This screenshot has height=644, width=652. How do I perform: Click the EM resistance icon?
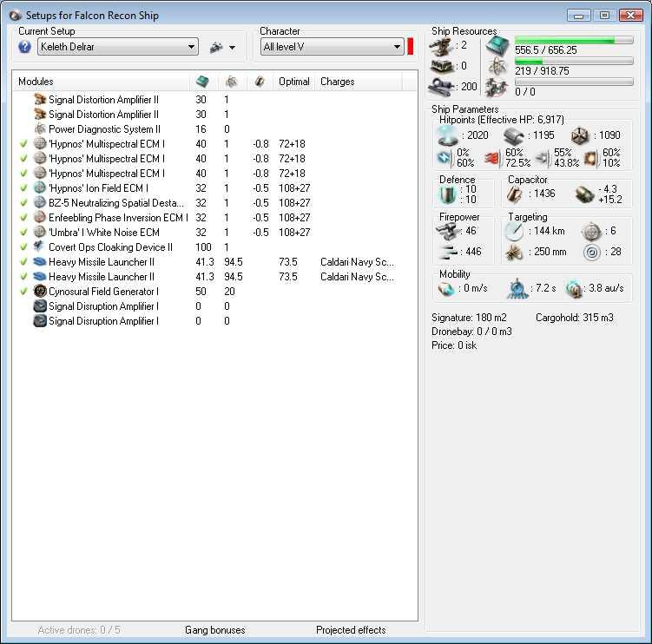[x=445, y=158]
